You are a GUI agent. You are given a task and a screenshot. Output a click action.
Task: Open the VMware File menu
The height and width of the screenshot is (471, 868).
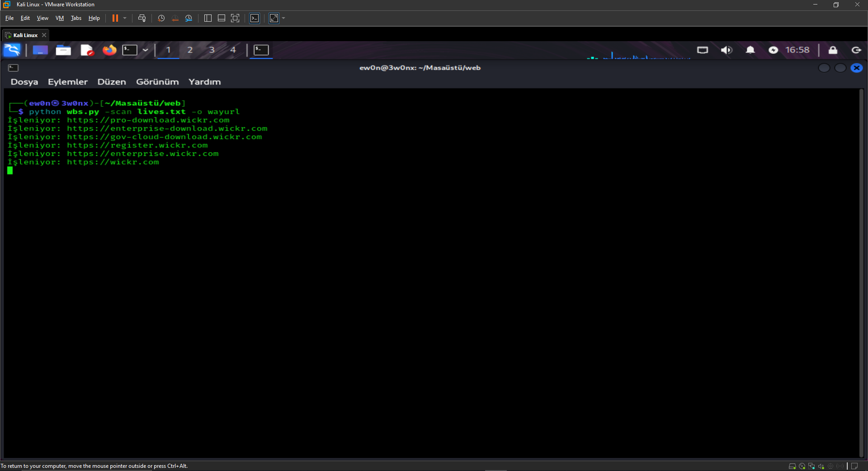point(9,18)
